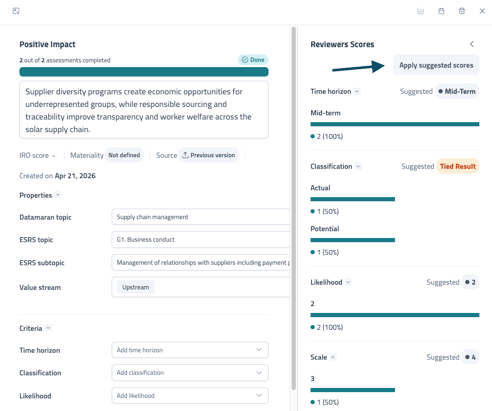Image resolution: width=492 pixels, height=411 pixels.
Task: Collapse Reviewers Scores panel with chevron arrow
Action: [x=472, y=44]
